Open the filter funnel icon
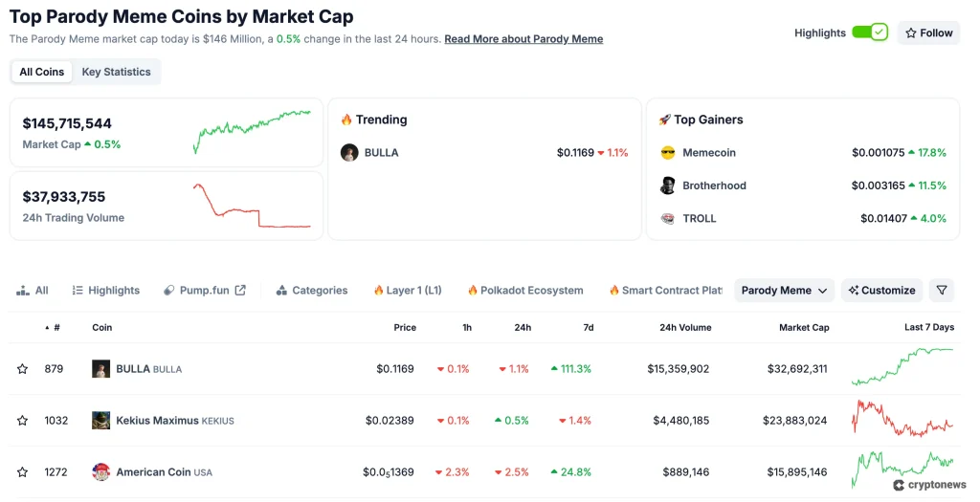The image size is (980, 502). [942, 291]
